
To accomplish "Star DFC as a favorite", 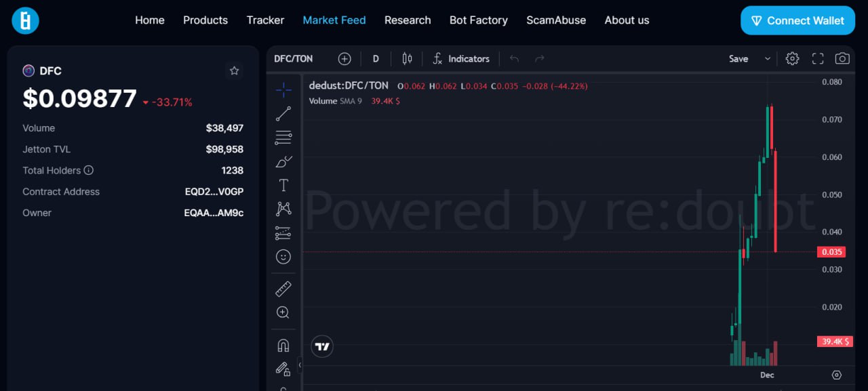I will [234, 70].
